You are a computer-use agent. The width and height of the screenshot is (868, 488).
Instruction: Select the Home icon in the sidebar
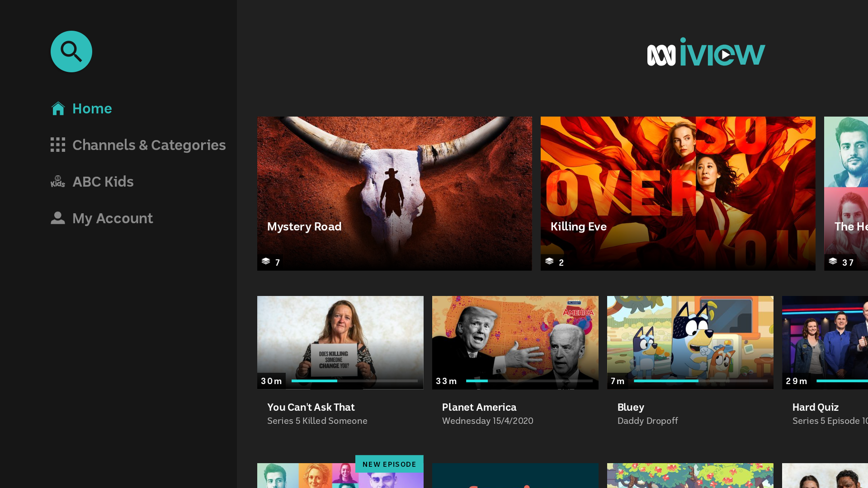click(58, 108)
